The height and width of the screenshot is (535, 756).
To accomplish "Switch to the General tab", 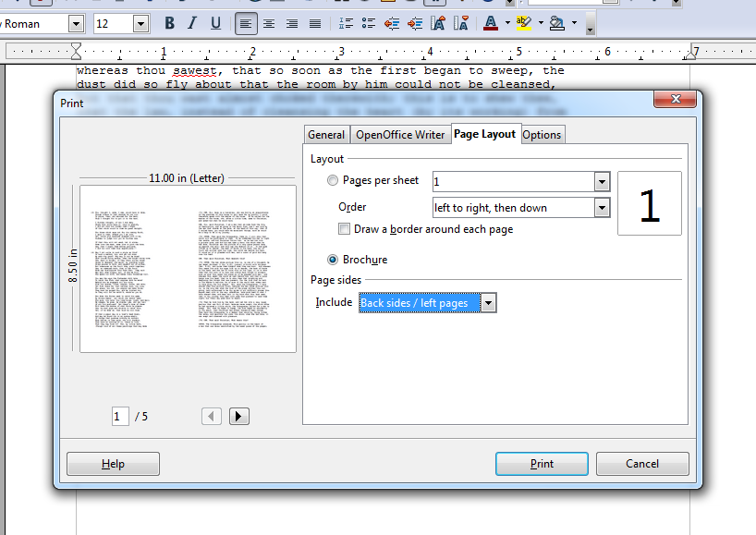I will pyautogui.click(x=326, y=135).
